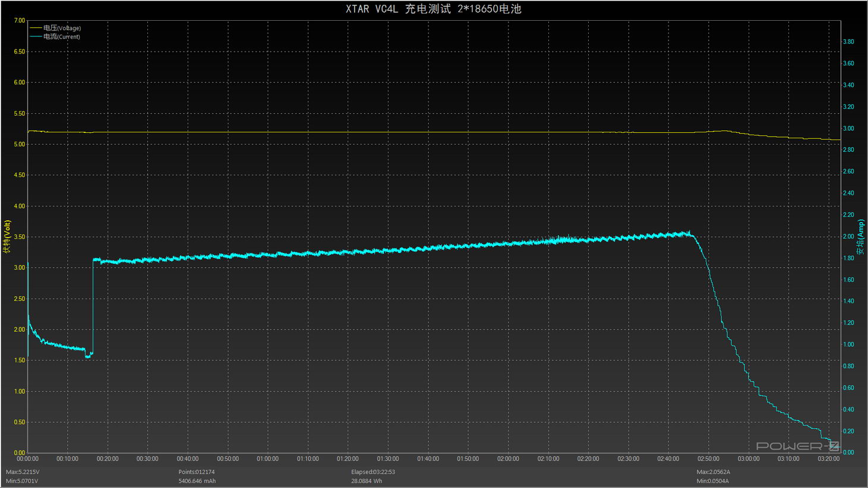The width and height of the screenshot is (868, 488).
Task: Click the yellow voltage legend line swatch
Action: (36, 28)
